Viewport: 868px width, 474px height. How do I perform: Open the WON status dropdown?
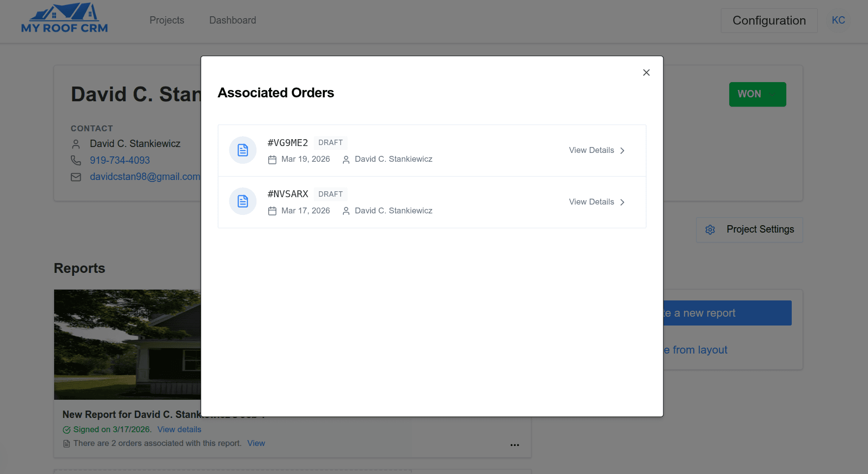click(x=757, y=94)
